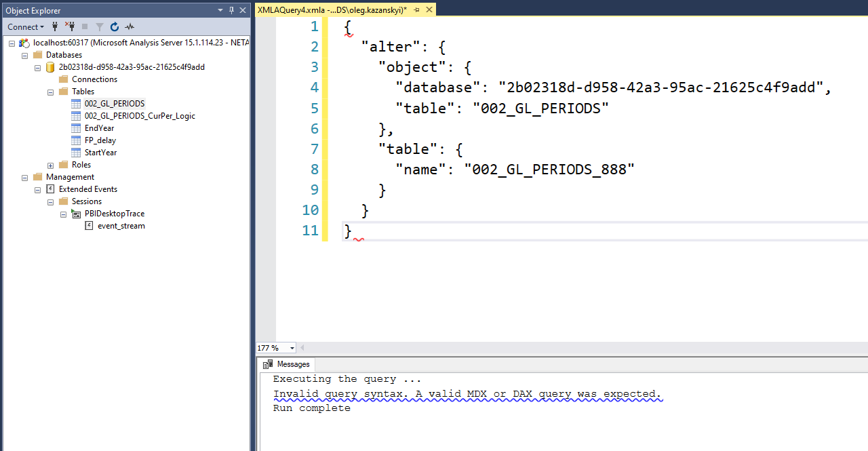The height and width of the screenshot is (451, 868).
Task: Collapse the Object Explorer pane
Action: [x=242, y=9]
